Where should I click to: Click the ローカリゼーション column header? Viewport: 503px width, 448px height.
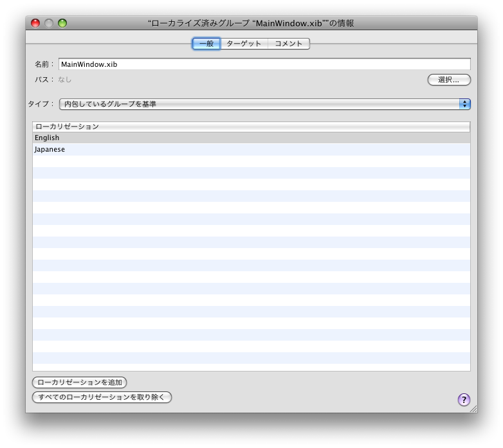tap(251, 127)
